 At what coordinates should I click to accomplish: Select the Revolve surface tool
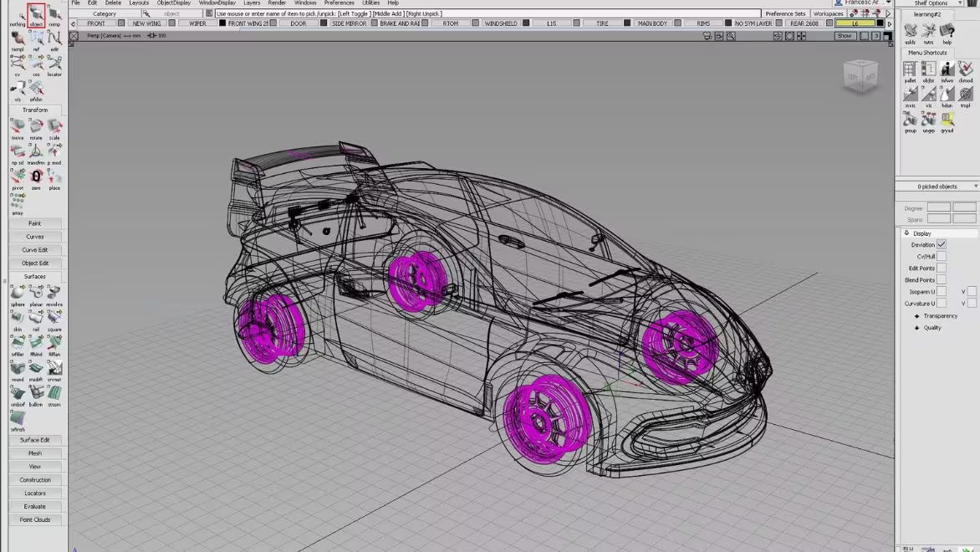click(54, 293)
